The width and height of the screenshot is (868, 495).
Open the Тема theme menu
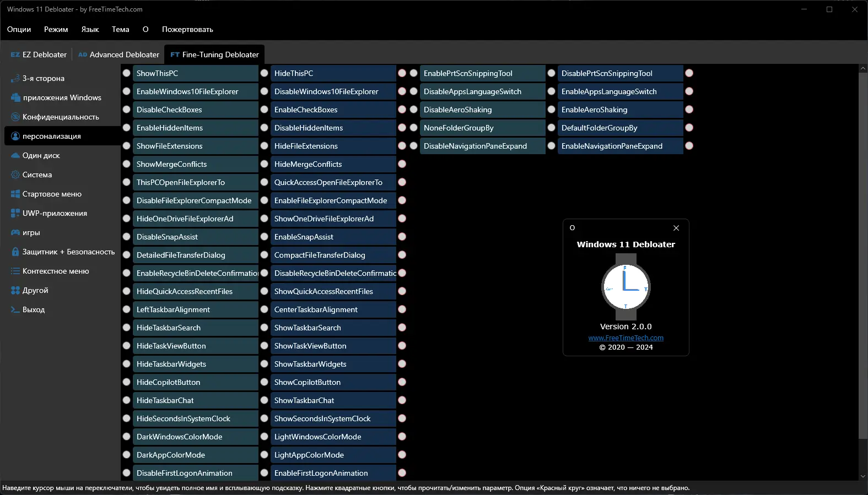(121, 29)
